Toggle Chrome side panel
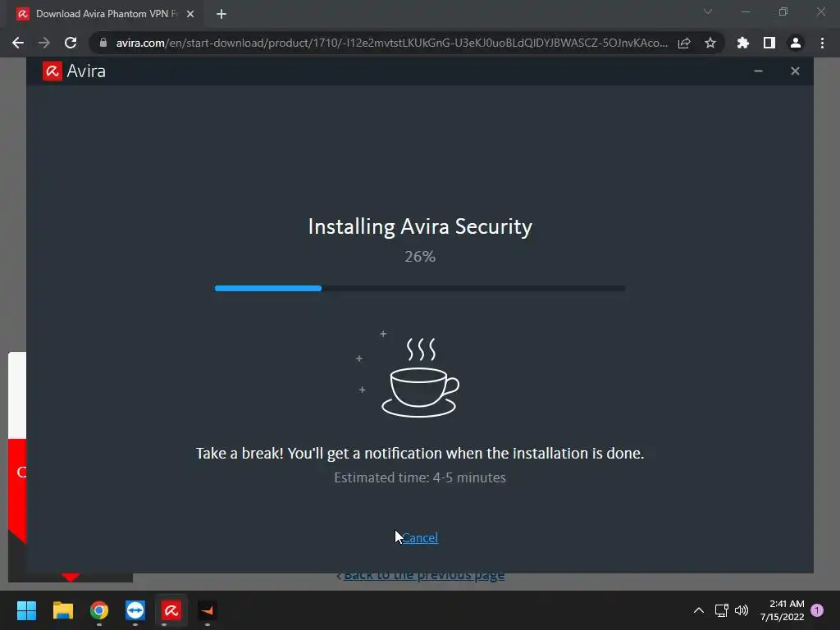The height and width of the screenshot is (630, 840). click(x=769, y=43)
